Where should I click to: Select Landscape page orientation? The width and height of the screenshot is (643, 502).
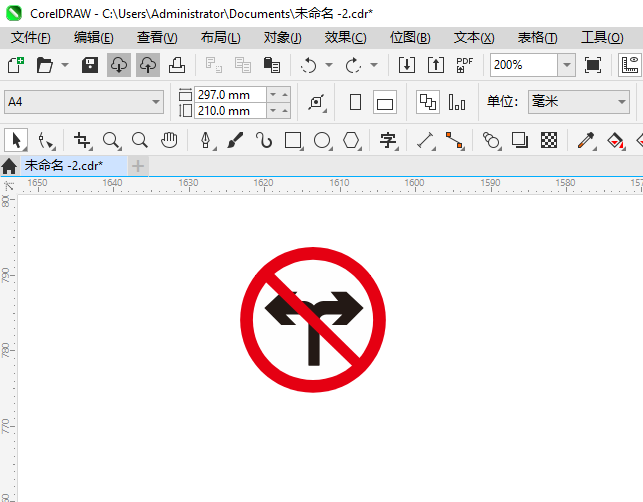(385, 102)
